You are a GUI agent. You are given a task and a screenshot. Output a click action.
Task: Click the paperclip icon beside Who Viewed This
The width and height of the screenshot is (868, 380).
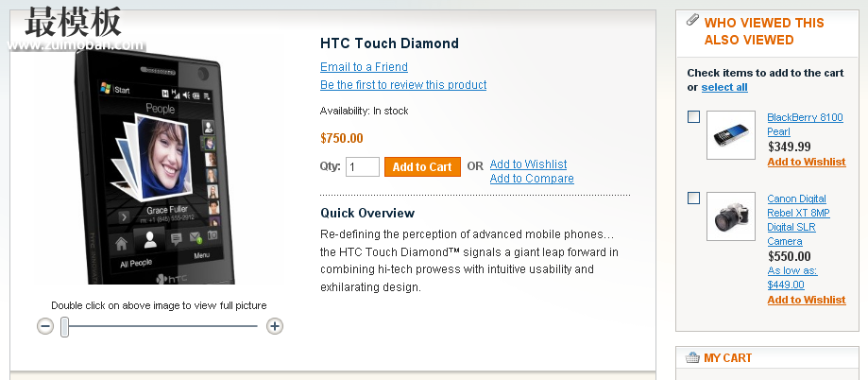click(692, 21)
